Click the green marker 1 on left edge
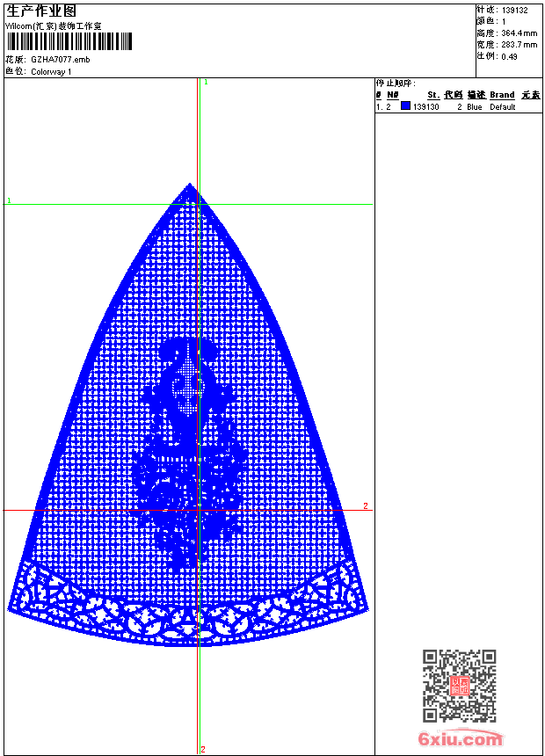Viewport: 545px width, 756px height. click(x=9, y=201)
